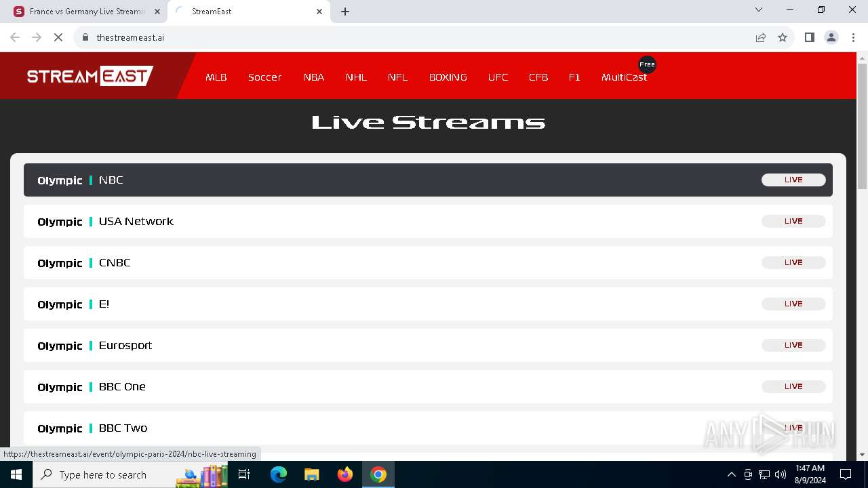Open the Olympic NBC live stream
Screen dimensions: 868x488
tap(428, 180)
